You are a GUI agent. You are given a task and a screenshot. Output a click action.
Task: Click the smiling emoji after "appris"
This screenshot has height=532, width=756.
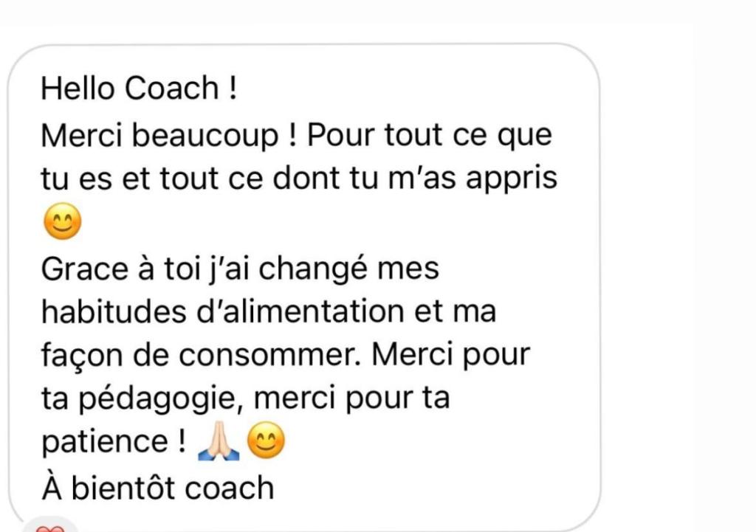tap(62, 221)
